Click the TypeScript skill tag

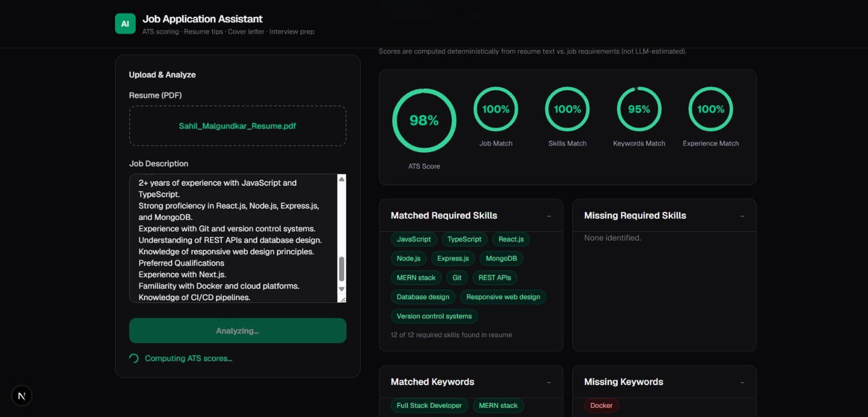(464, 239)
